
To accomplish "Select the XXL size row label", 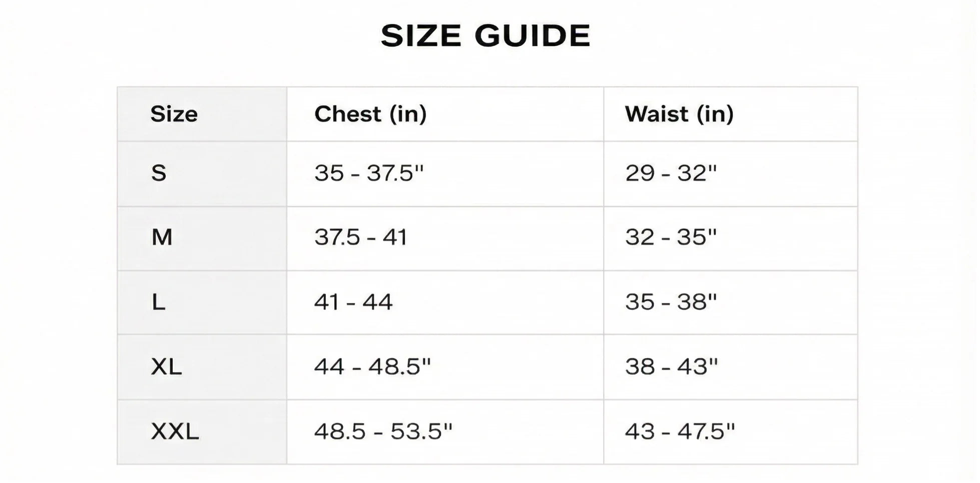I will click(x=175, y=431).
